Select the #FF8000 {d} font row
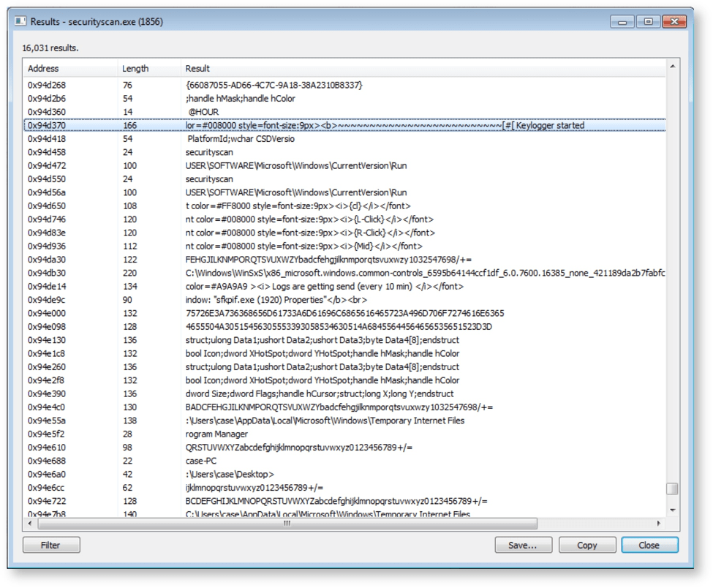The height and width of the screenshot is (588, 713). [x=344, y=206]
